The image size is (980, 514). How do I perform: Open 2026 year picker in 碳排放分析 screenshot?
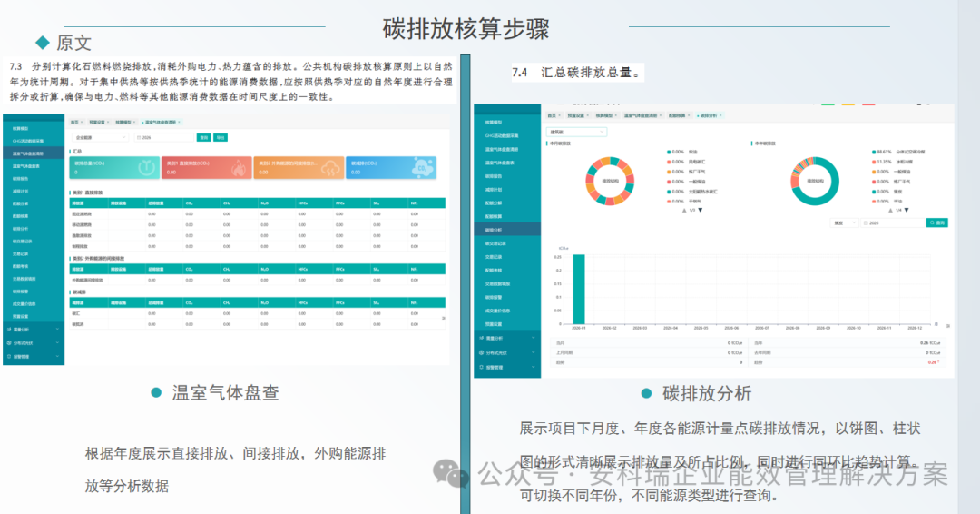coord(893,222)
